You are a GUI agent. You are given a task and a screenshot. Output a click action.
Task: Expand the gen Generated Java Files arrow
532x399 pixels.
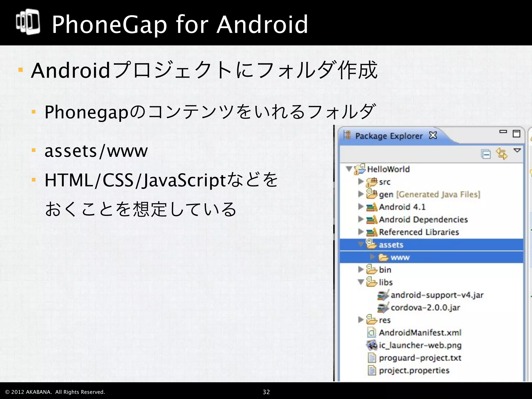pyautogui.click(x=361, y=194)
